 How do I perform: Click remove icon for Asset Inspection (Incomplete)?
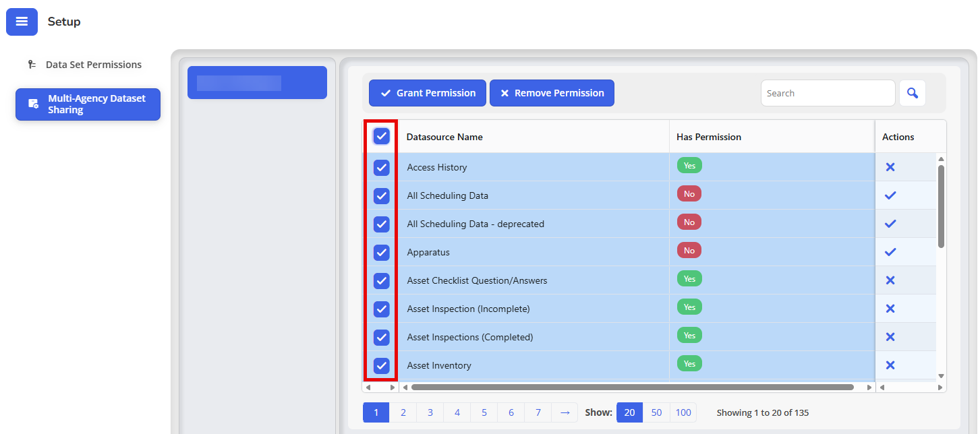890,309
